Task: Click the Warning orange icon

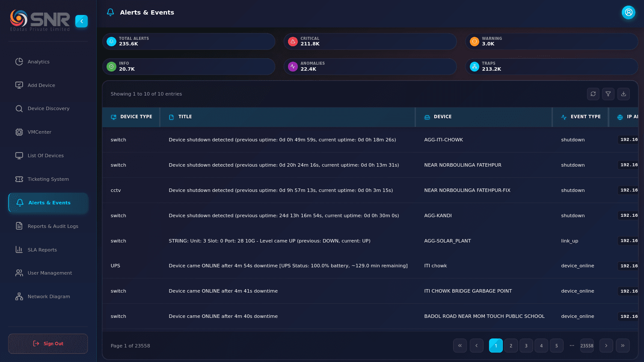Action: coord(474,42)
